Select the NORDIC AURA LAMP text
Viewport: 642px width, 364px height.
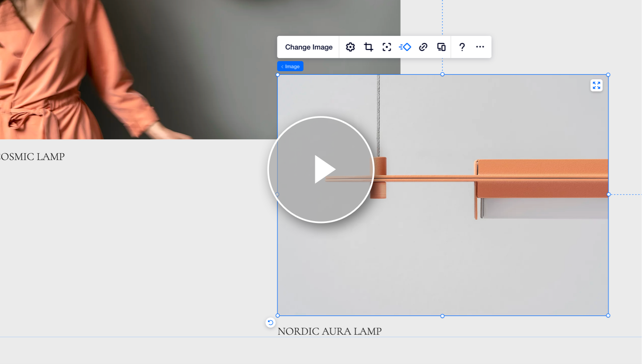tap(329, 331)
